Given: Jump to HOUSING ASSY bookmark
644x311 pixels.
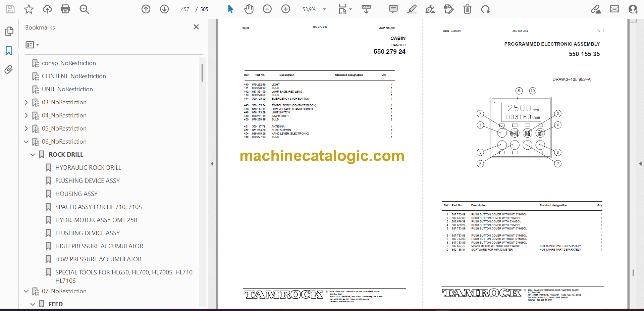Looking at the screenshot, I should [x=76, y=194].
